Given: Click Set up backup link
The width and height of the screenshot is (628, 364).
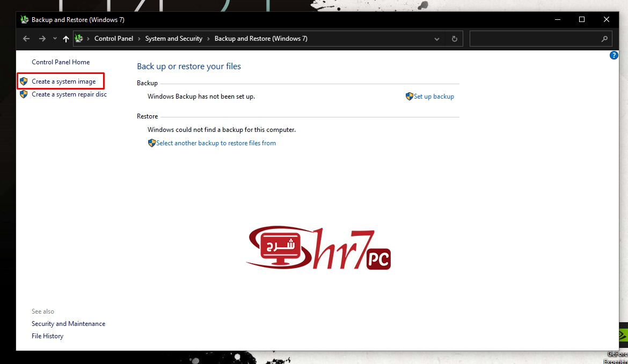Looking at the screenshot, I should coord(434,96).
